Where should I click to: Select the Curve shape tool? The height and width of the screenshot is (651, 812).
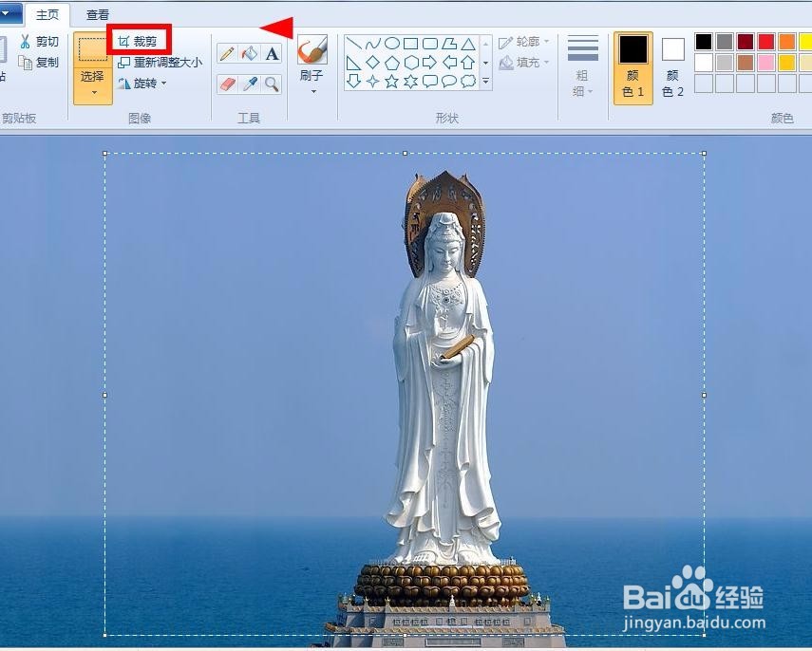(372, 43)
